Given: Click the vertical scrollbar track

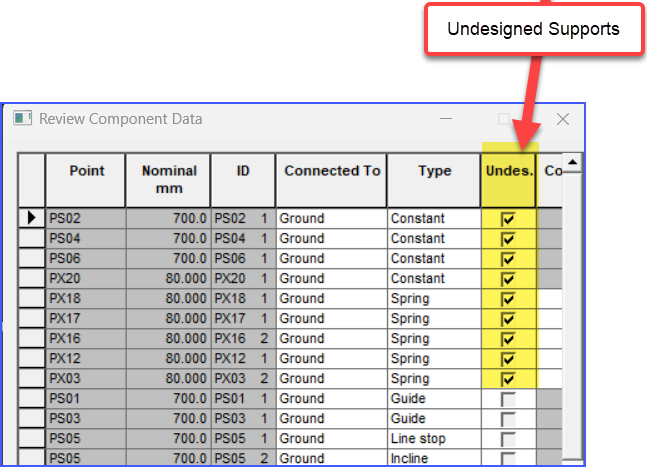Looking at the screenshot, I should coord(572,314).
